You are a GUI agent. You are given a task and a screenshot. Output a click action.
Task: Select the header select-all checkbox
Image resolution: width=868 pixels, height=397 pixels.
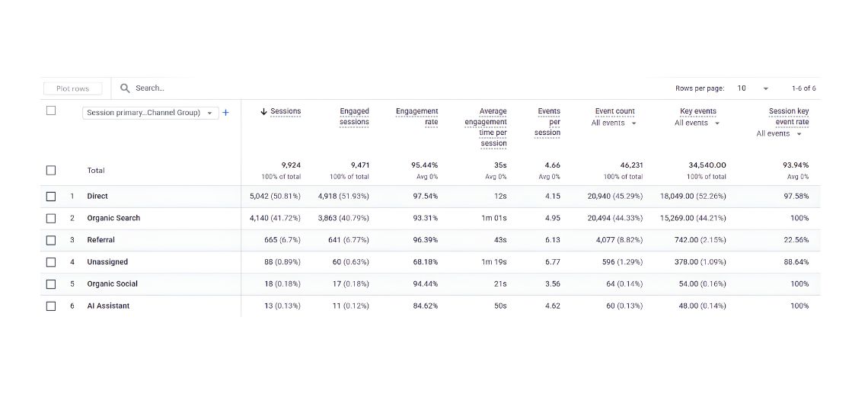[51, 110]
